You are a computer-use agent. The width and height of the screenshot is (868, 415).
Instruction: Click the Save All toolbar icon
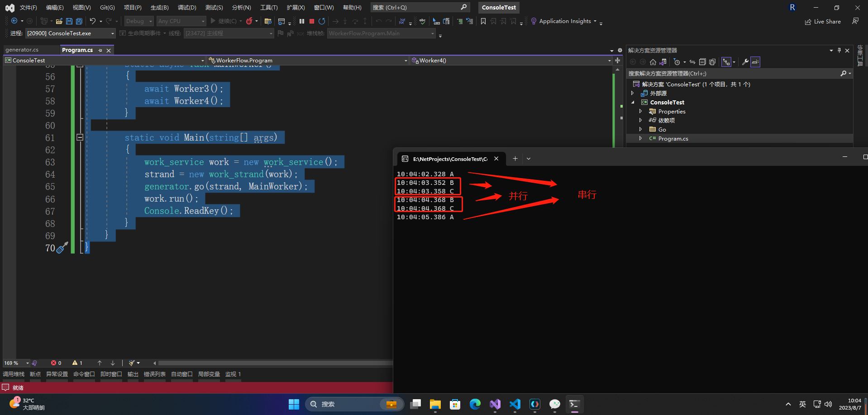79,21
